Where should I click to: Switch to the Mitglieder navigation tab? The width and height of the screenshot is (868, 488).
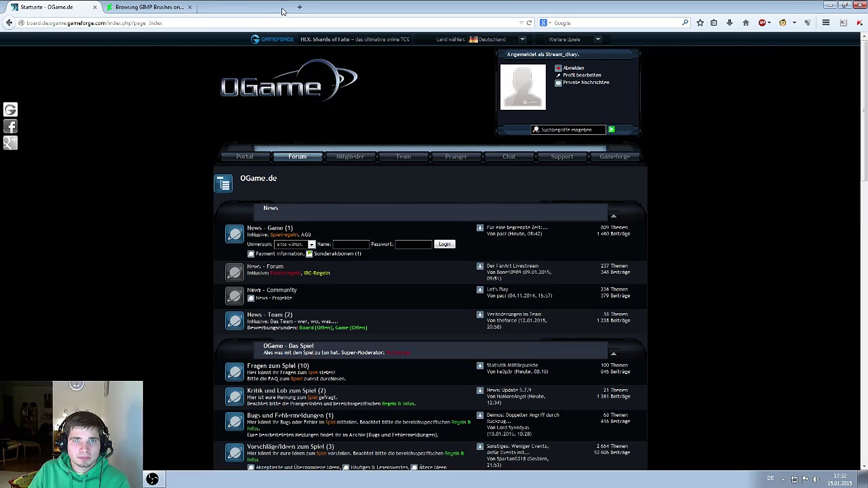[x=350, y=157]
